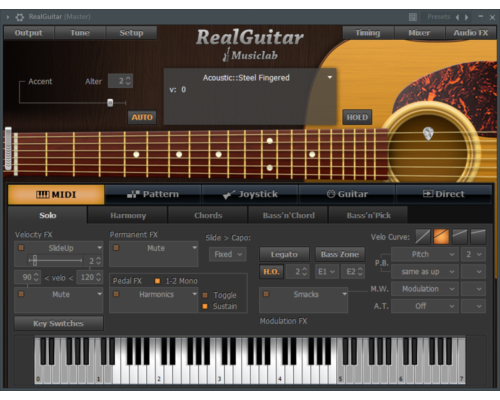500x400 pixels.
Task: Select the Sustain pedal mode
Action: tap(205, 306)
